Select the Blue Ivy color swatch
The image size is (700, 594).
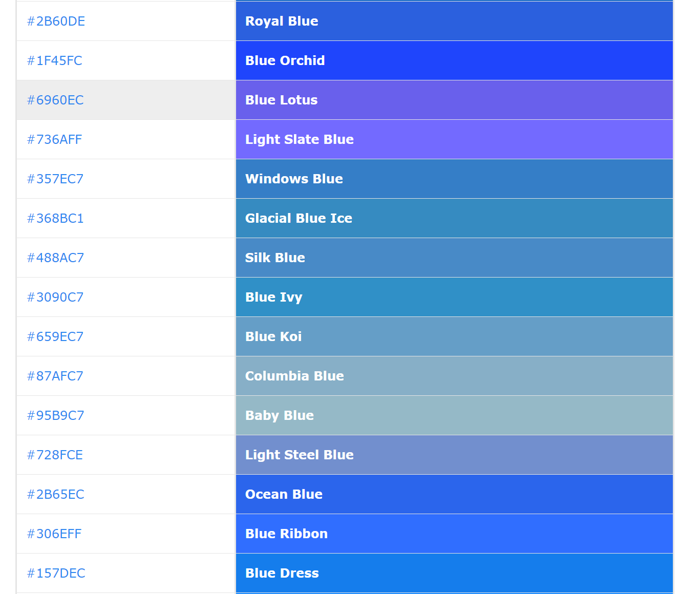click(x=454, y=297)
